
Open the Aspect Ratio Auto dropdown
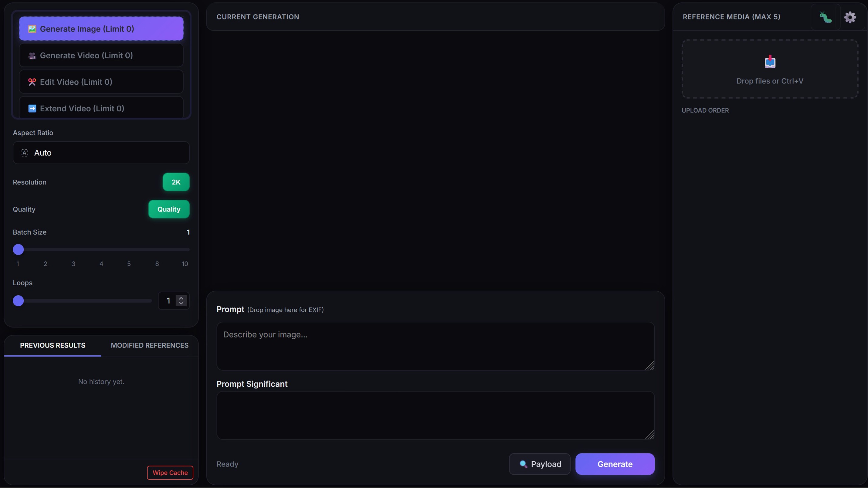coord(101,153)
